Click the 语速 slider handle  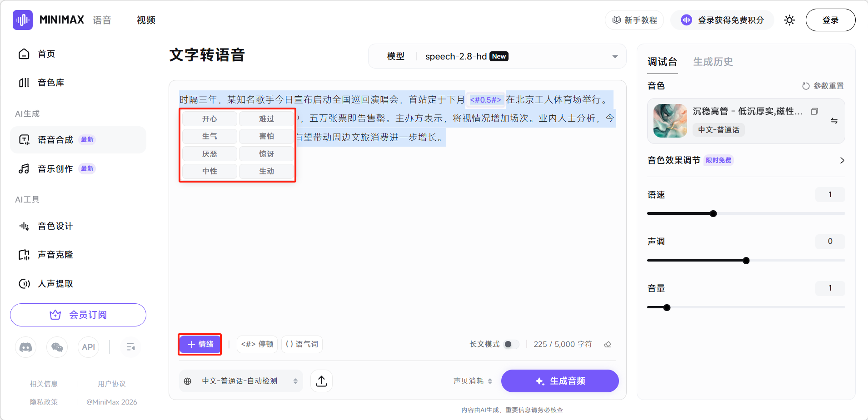pyautogui.click(x=713, y=213)
